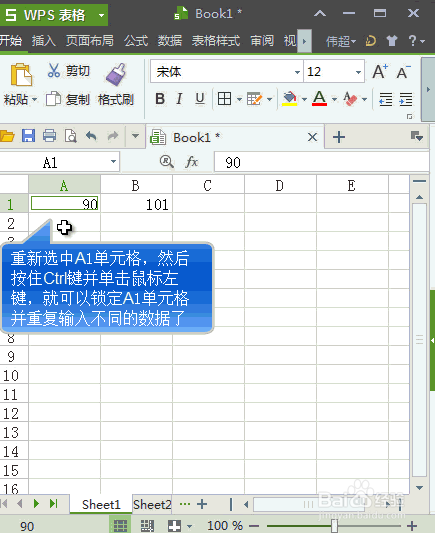Open the font name 宋体 dropdown
Screen dimensions: 435x533
click(x=297, y=72)
